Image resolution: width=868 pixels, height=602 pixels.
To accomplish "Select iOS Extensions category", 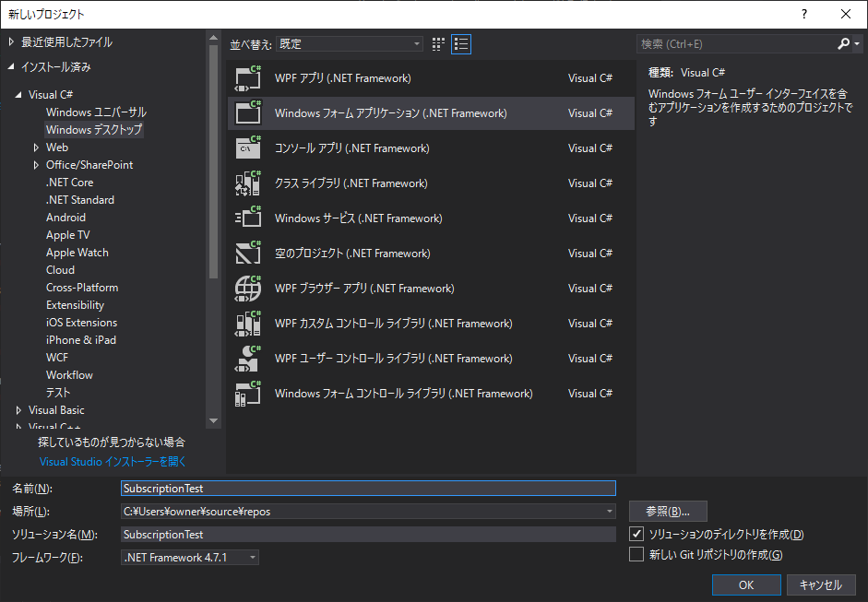I will (82, 323).
